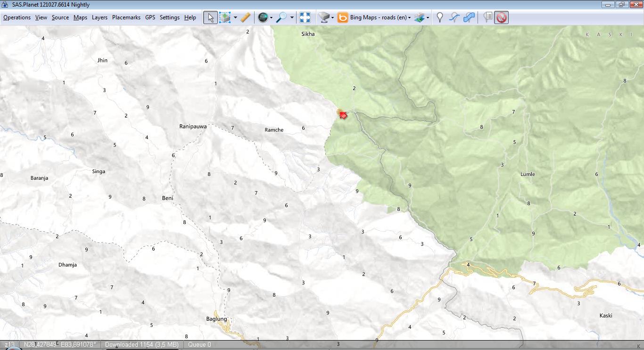Open the Operations menu

pyautogui.click(x=17, y=17)
